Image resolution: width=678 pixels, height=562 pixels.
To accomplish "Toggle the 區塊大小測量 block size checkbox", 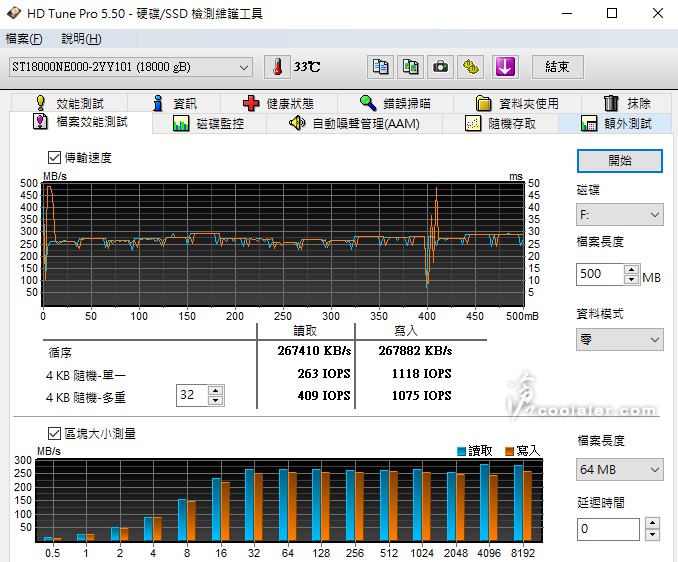I will point(54,433).
